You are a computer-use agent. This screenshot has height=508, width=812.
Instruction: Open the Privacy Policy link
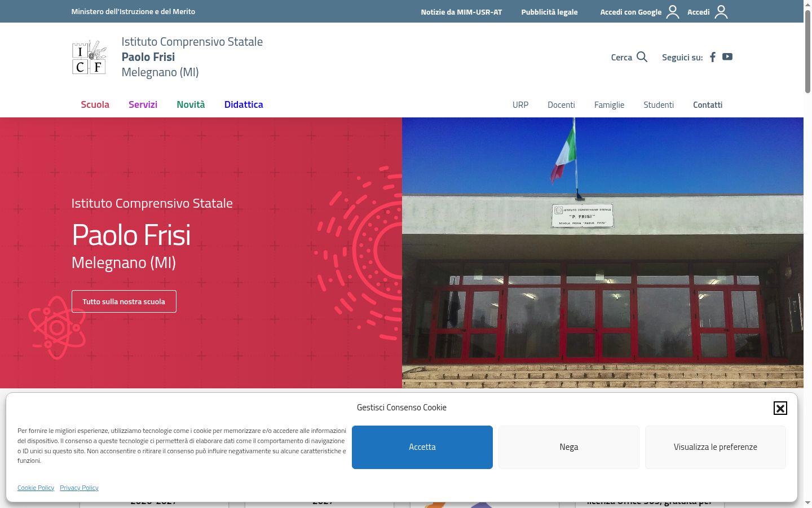click(x=79, y=488)
